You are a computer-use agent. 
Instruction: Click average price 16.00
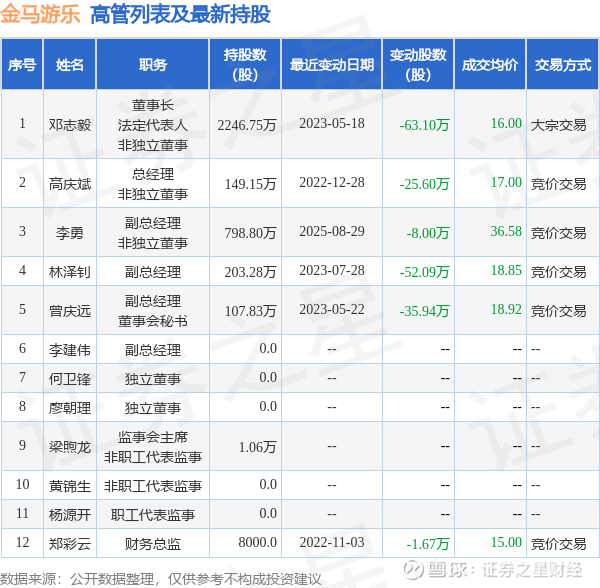coord(506,123)
